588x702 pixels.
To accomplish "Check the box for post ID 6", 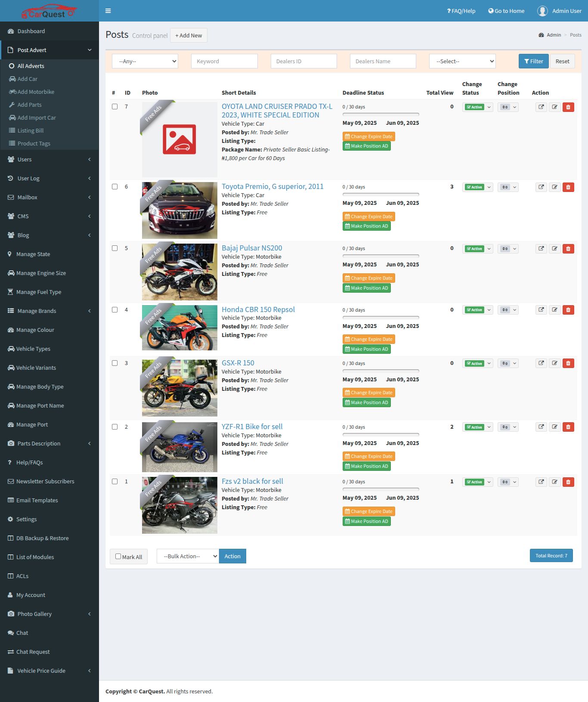I will (x=115, y=187).
